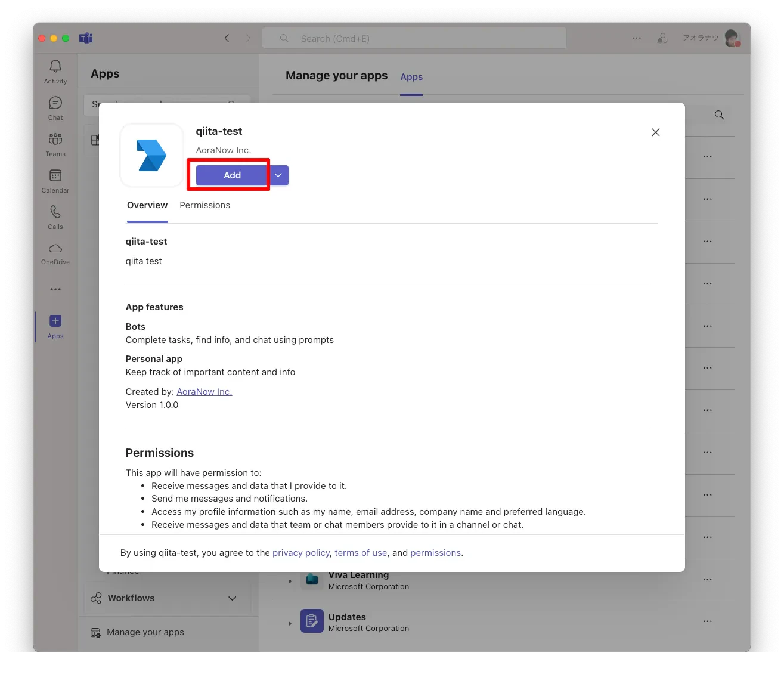Viewport: 784px width, 696px height.
Task: Click the Updates app icon
Action: [x=312, y=621]
